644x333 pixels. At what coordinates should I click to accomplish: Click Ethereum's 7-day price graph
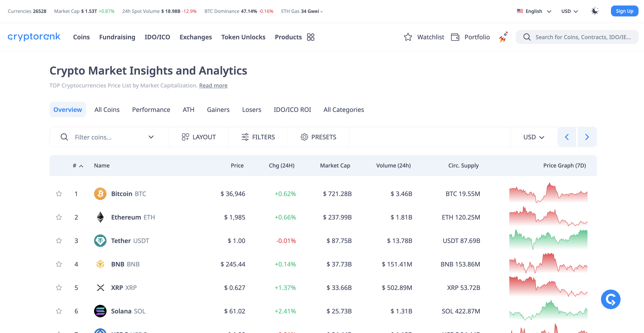(548, 217)
